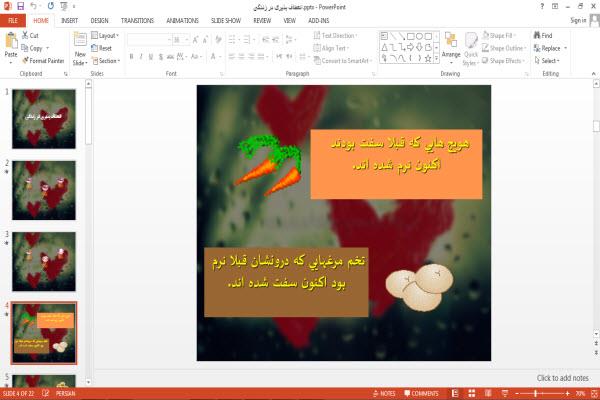This screenshot has height=400, width=600.
Task: Click the Save icon in quick access toolbar
Action: click(x=21, y=6)
